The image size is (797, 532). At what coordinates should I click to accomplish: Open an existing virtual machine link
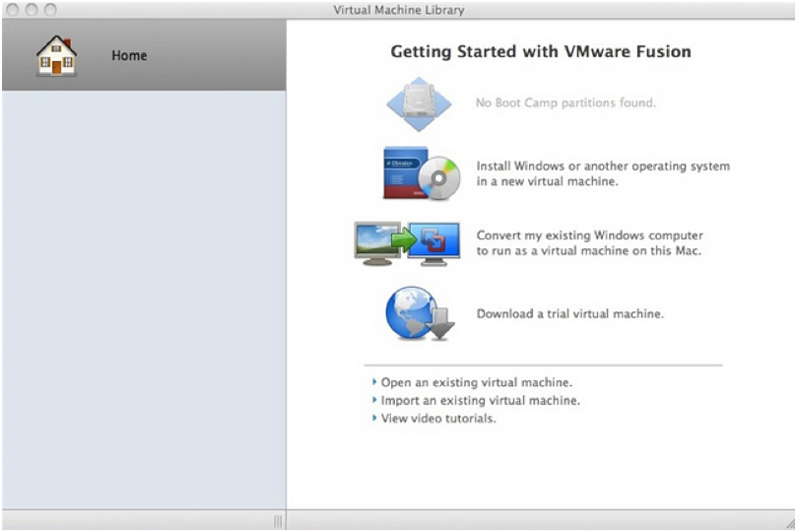coord(476,382)
